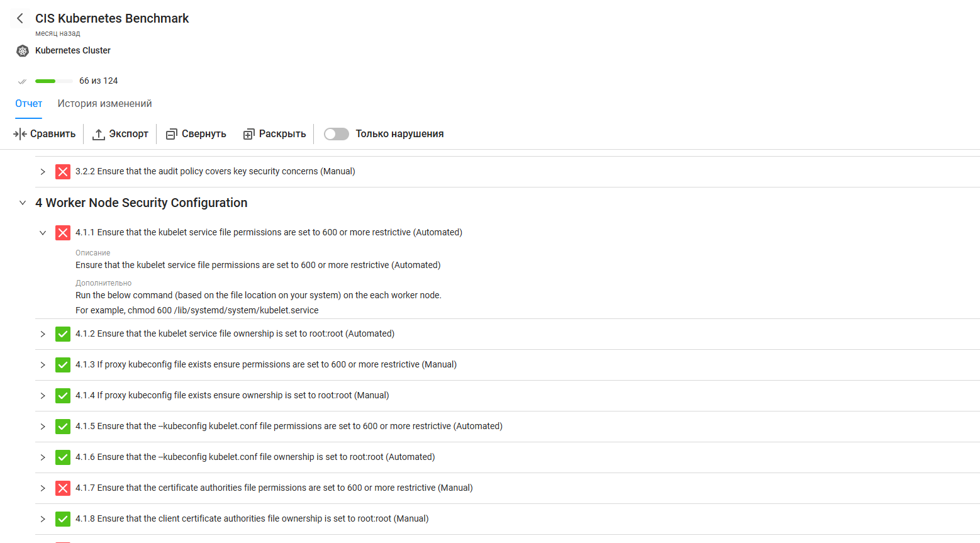
Task: Select rule 4.1.5 title text
Action: [289, 426]
